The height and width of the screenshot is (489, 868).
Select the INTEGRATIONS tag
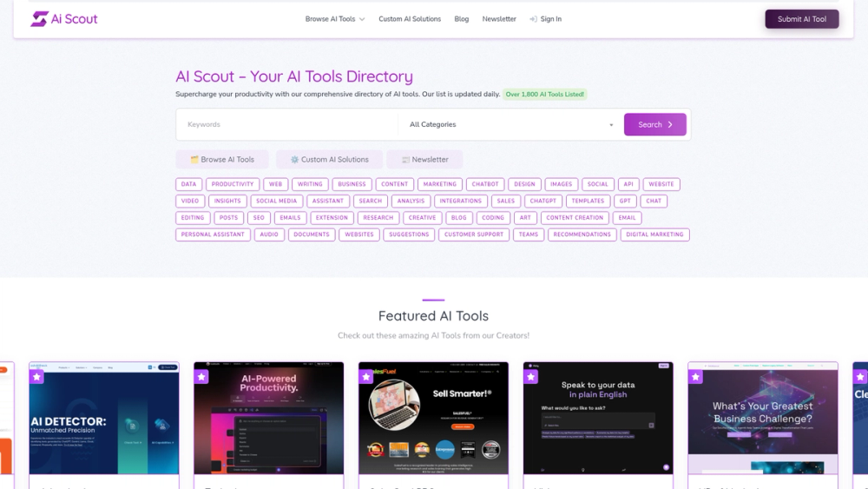click(x=461, y=201)
